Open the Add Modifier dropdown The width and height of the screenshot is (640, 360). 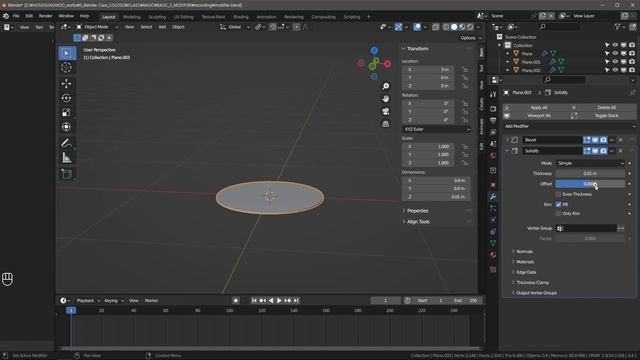pos(569,127)
